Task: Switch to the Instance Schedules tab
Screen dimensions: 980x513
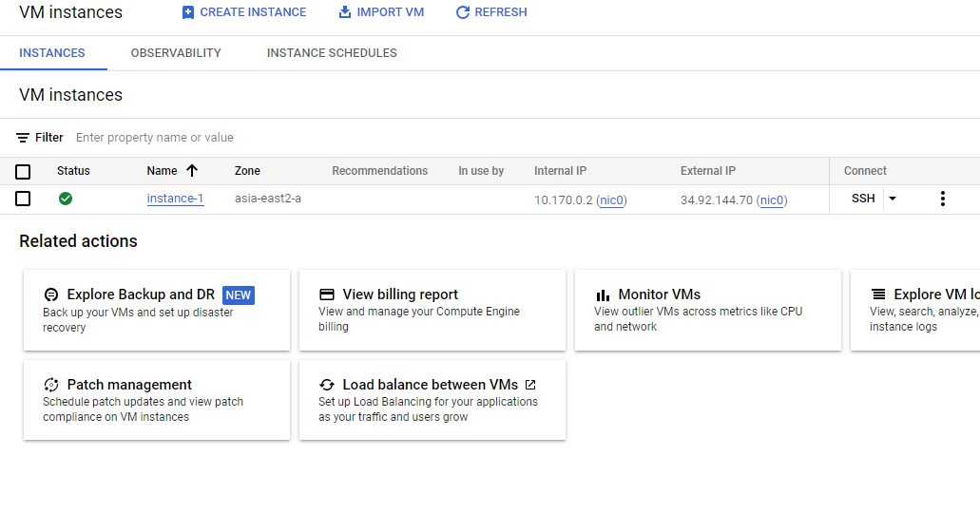Action: click(x=332, y=53)
